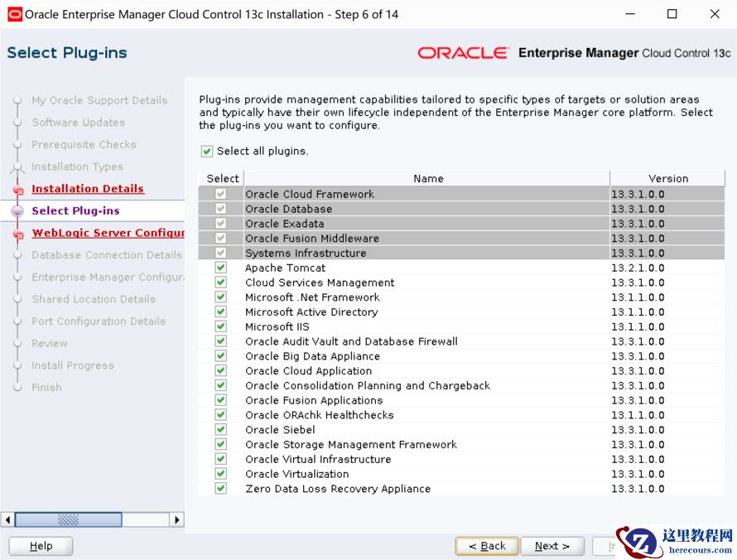Toggle the Oracle Siebel checkbox
This screenshot has height=560, width=737.
click(x=220, y=429)
